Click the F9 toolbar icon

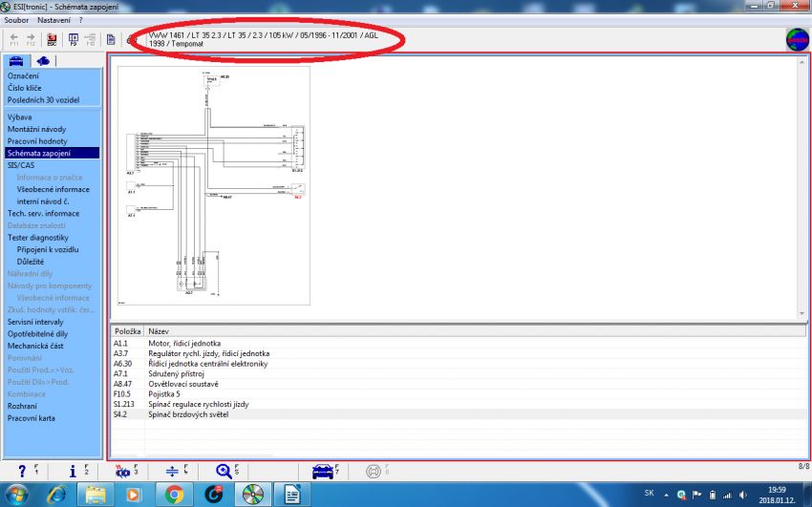point(73,40)
